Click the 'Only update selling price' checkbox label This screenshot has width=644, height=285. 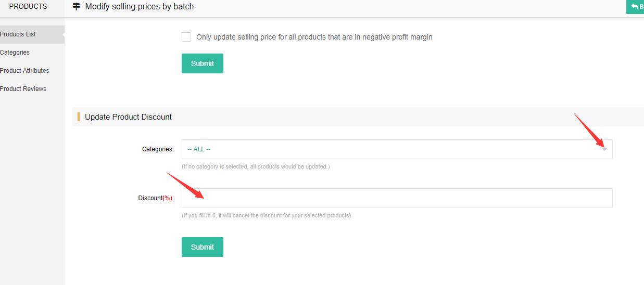click(x=314, y=37)
